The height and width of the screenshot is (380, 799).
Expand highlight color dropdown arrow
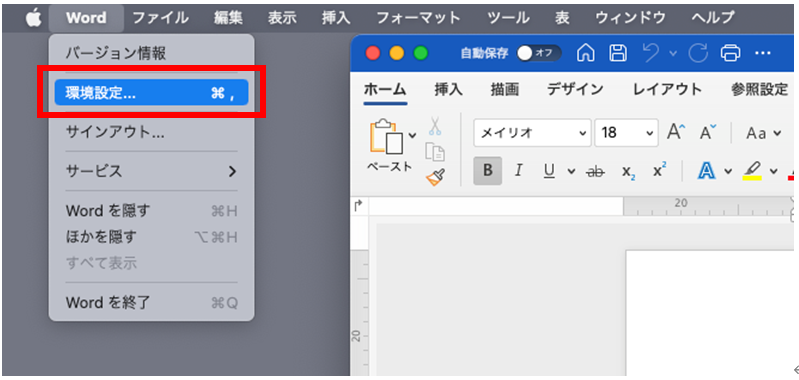point(774,172)
